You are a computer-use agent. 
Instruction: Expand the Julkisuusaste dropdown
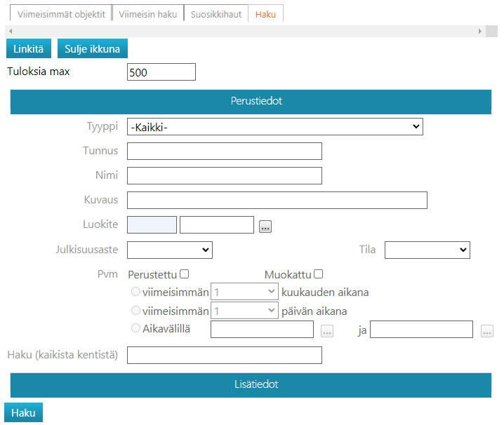pos(169,250)
